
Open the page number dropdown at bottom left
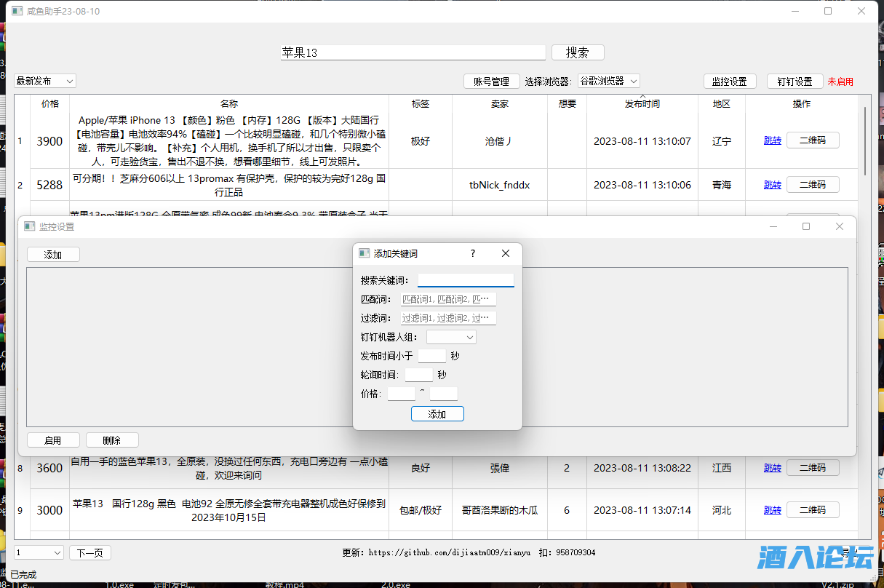pos(37,552)
